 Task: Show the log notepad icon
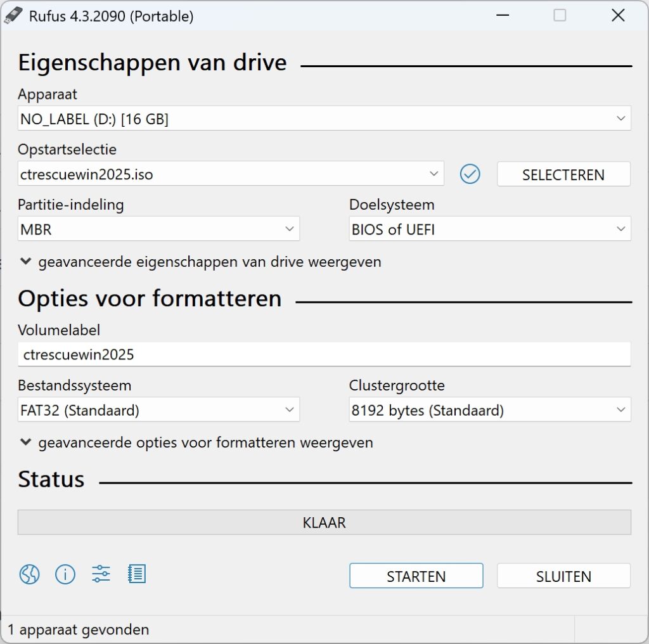[x=137, y=574]
